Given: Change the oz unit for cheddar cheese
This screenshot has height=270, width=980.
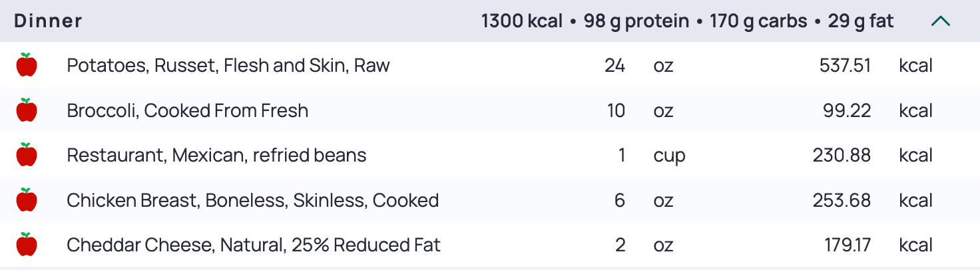Looking at the screenshot, I should 663,245.
